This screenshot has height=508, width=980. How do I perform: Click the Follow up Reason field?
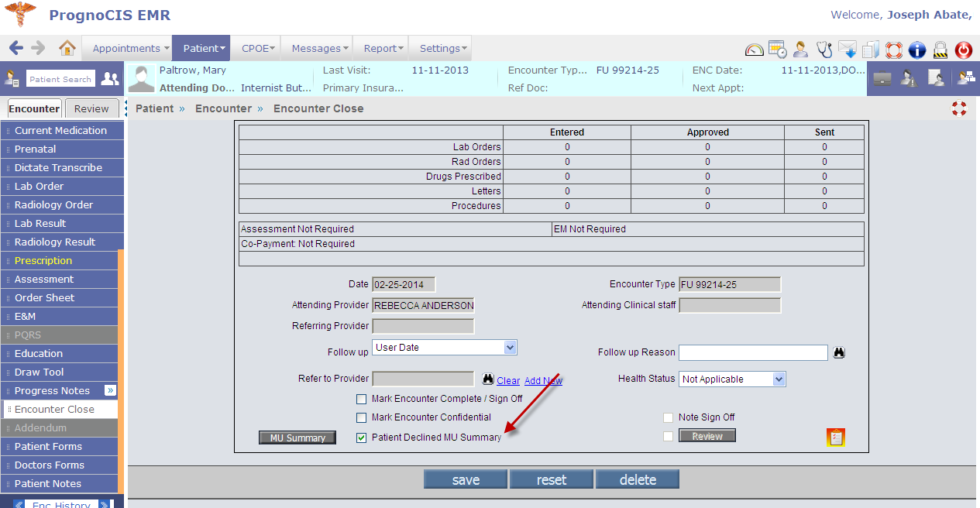point(754,352)
